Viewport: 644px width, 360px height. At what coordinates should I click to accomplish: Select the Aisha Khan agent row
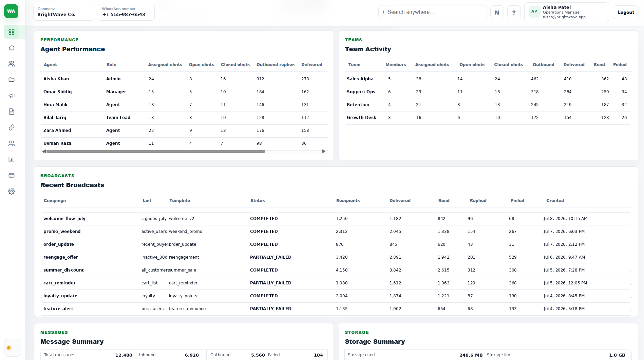(185, 79)
